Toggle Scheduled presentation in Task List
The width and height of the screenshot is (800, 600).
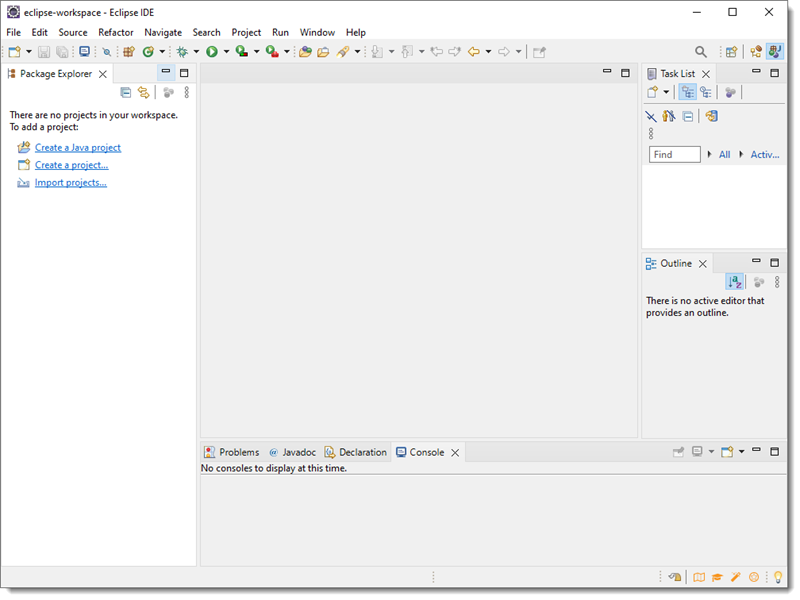click(x=706, y=92)
